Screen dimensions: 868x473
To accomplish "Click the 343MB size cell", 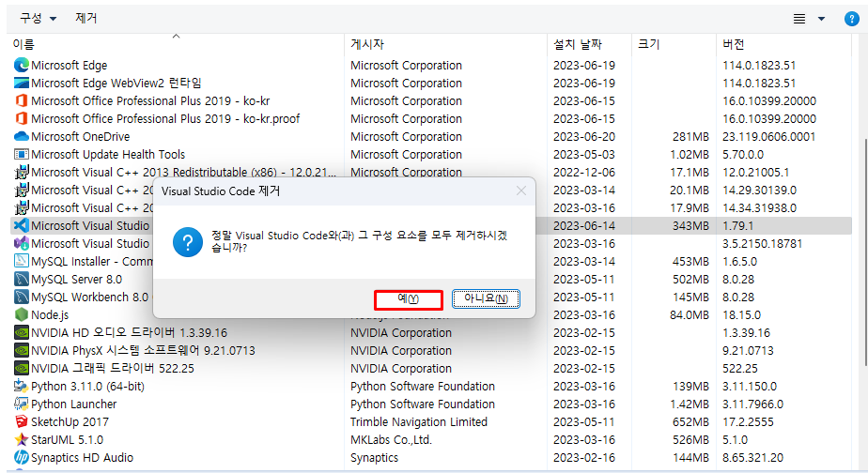I will click(x=690, y=226).
